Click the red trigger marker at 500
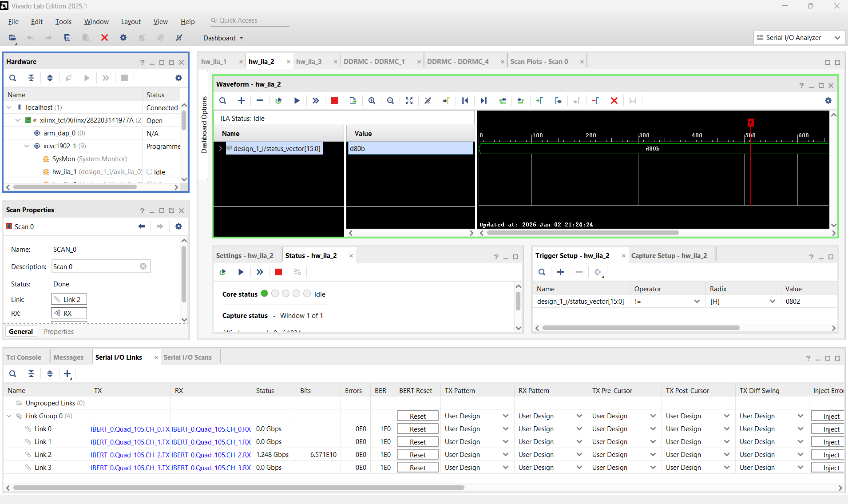The image size is (848, 504). click(750, 123)
